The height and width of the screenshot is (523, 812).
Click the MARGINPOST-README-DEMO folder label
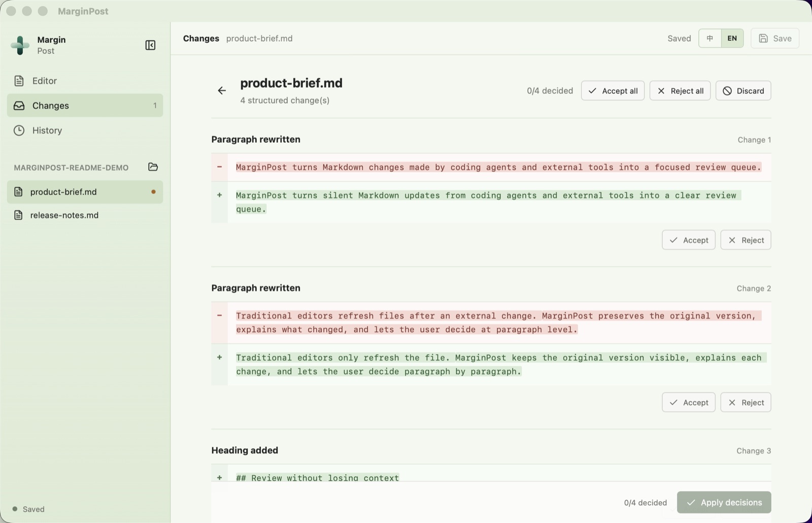pyautogui.click(x=71, y=168)
